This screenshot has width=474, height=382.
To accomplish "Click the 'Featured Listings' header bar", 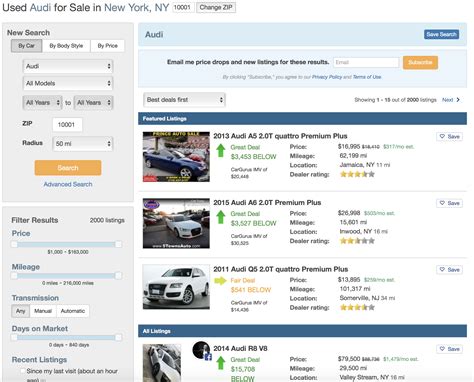I will (x=302, y=119).
